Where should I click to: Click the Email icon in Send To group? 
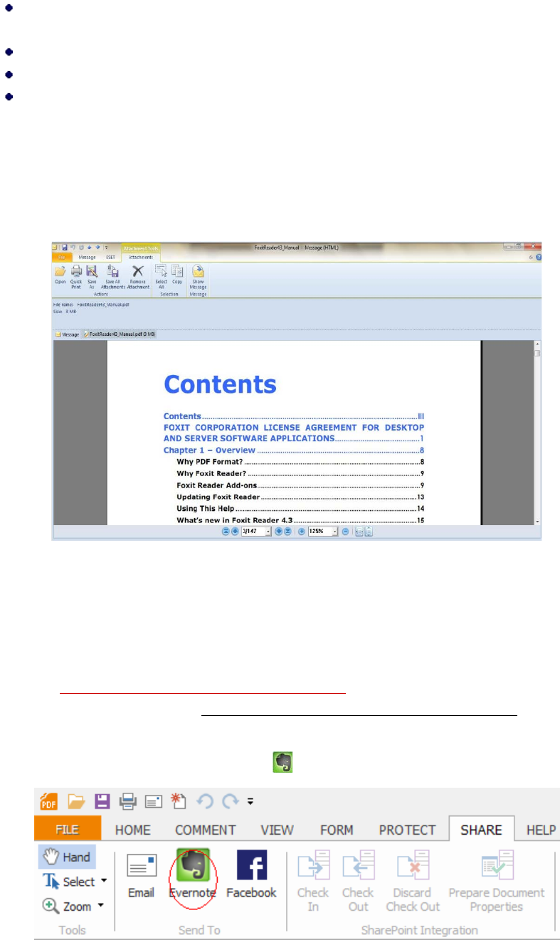point(142,865)
